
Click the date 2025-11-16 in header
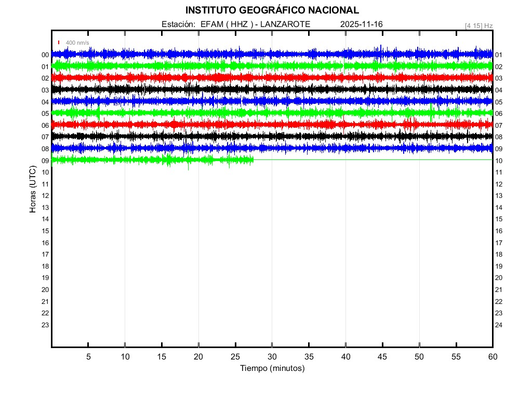(362, 24)
